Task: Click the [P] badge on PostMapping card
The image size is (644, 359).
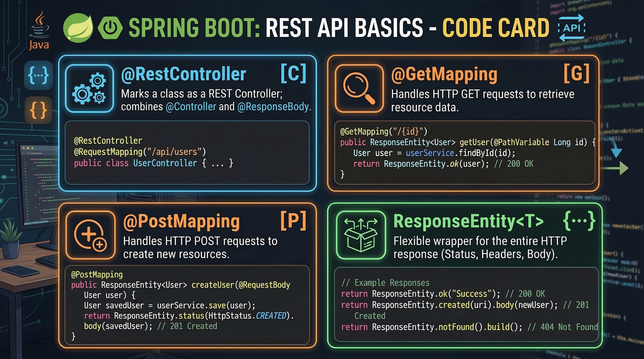Action: click(293, 221)
